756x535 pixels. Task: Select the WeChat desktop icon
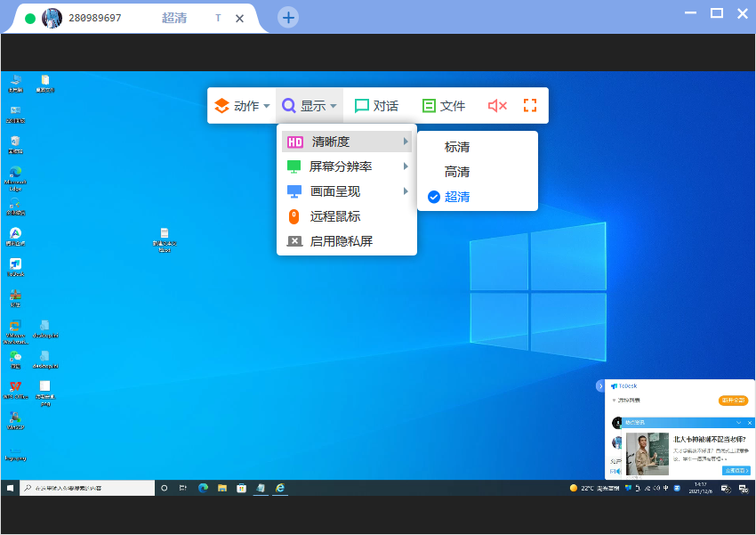click(x=15, y=360)
